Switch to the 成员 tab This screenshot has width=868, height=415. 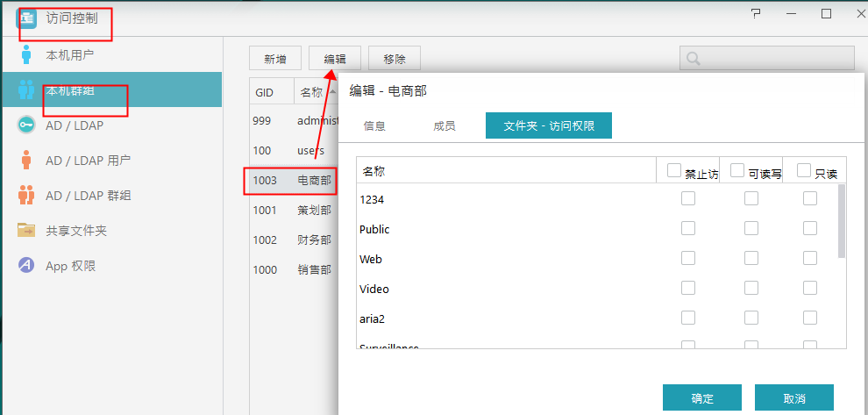445,125
